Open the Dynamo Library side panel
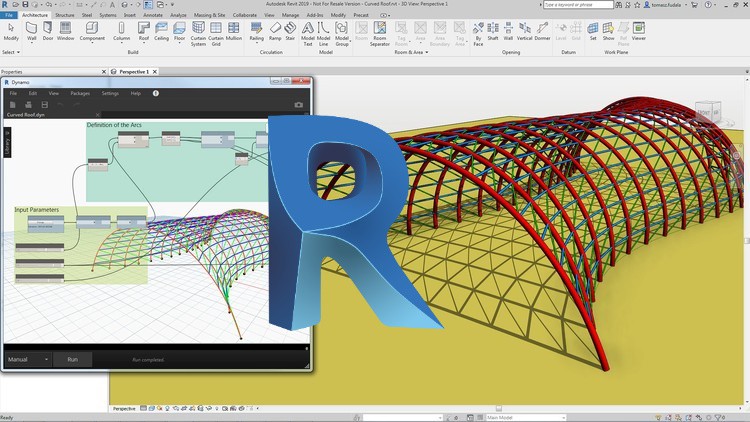 [7, 142]
